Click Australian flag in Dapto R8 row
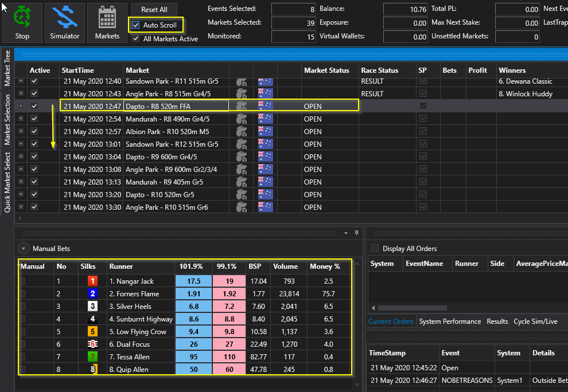The image size is (568, 392). [266, 106]
